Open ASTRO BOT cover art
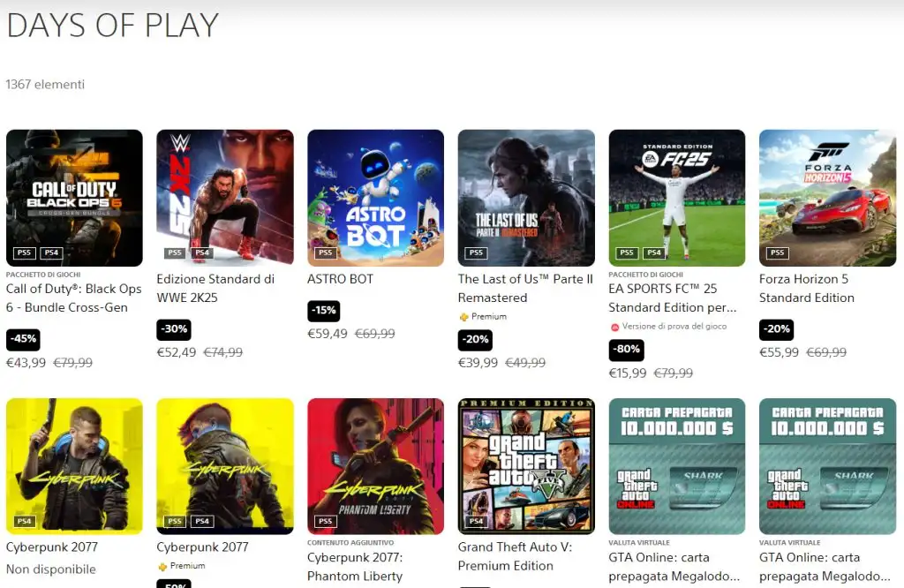The height and width of the screenshot is (588, 904). pos(375,198)
